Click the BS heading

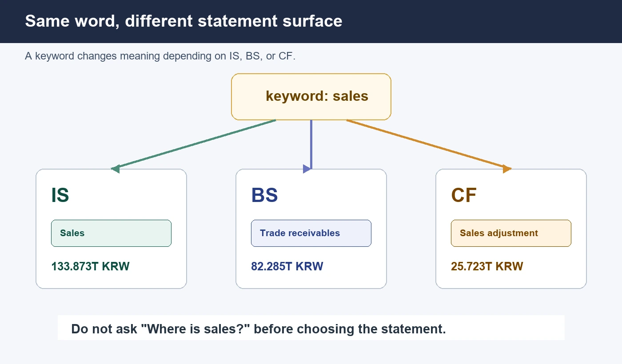[x=265, y=195]
